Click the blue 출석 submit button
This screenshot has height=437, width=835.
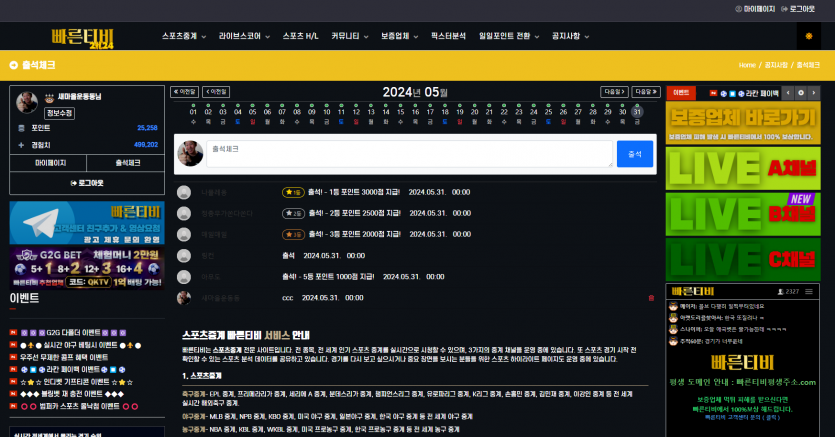[x=635, y=154]
